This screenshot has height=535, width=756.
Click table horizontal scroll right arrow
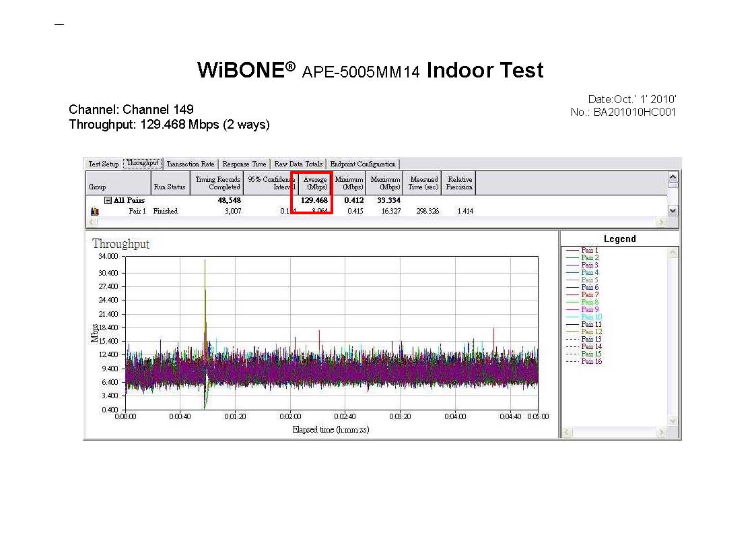662,222
